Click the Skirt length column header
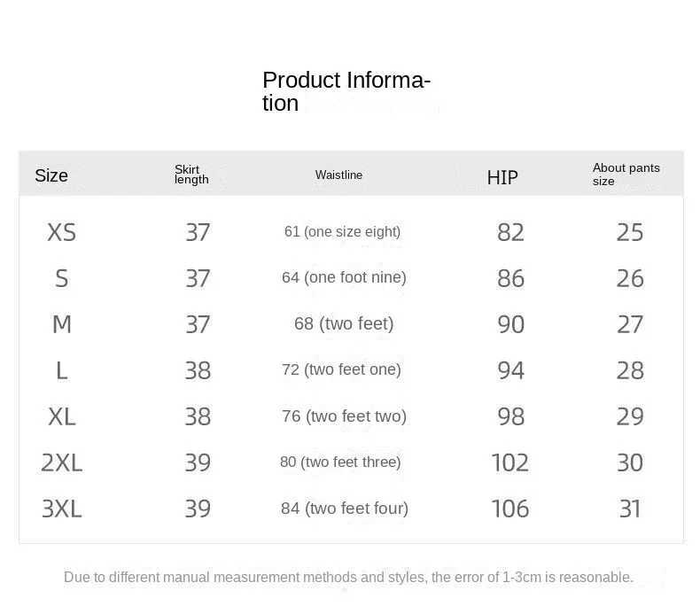The image size is (700, 606). 191,175
